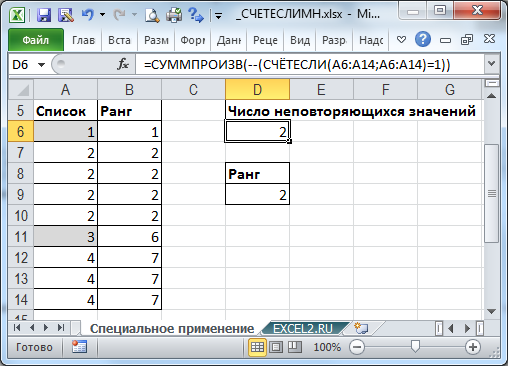508x366 pixels.
Task: Click the Save icon in quick access toolbar
Action: (44, 15)
